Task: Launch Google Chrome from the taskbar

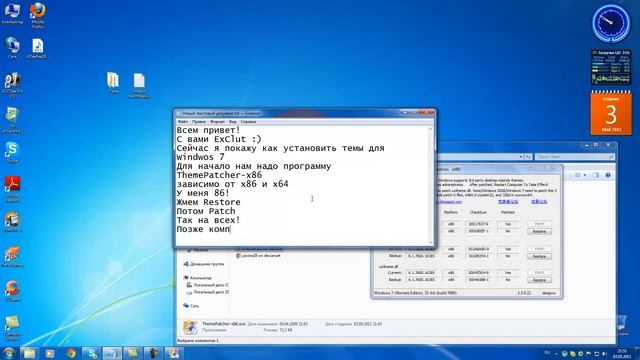Action: point(71,353)
